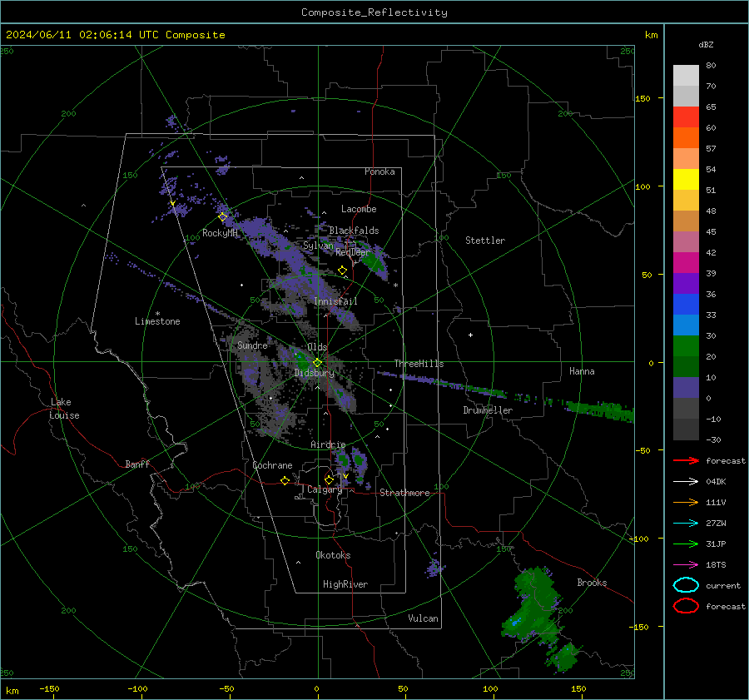
Task: Click the Olds town label
Action: 317,347
